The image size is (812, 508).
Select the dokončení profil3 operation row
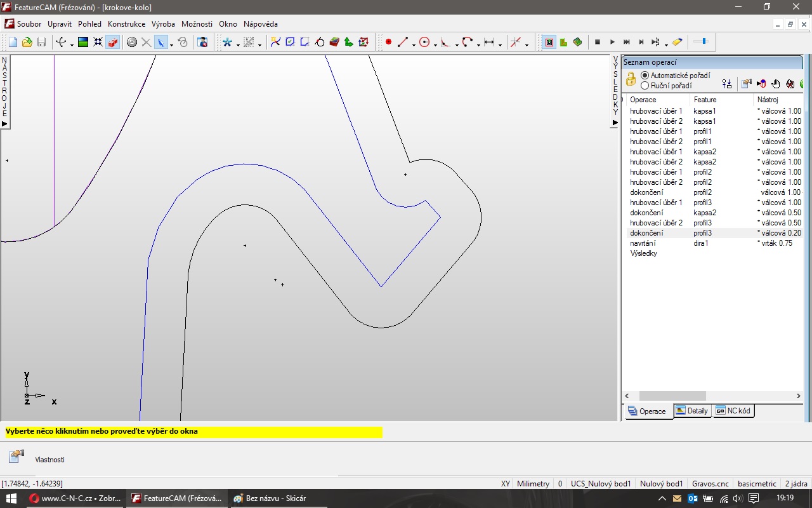pyautogui.click(x=647, y=233)
